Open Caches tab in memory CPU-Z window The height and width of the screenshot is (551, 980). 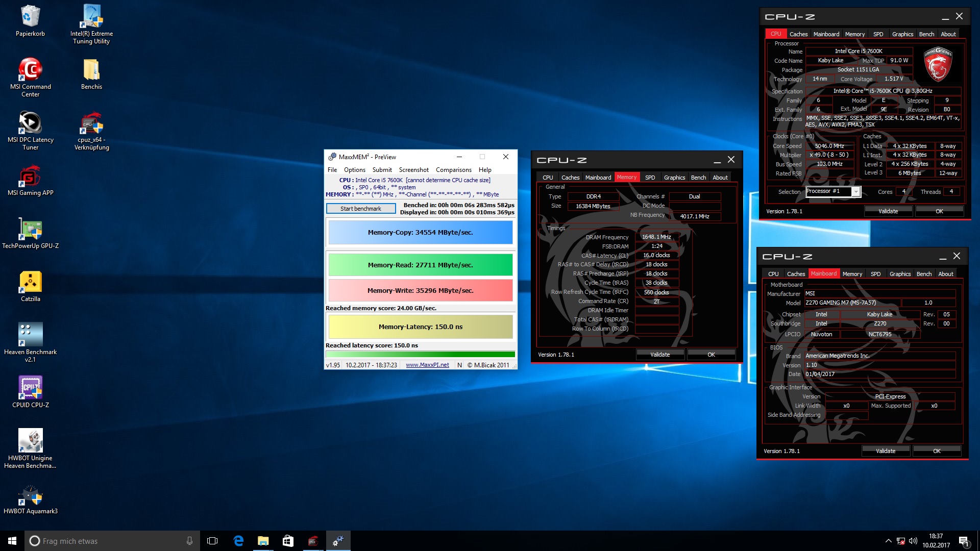coord(570,178)
